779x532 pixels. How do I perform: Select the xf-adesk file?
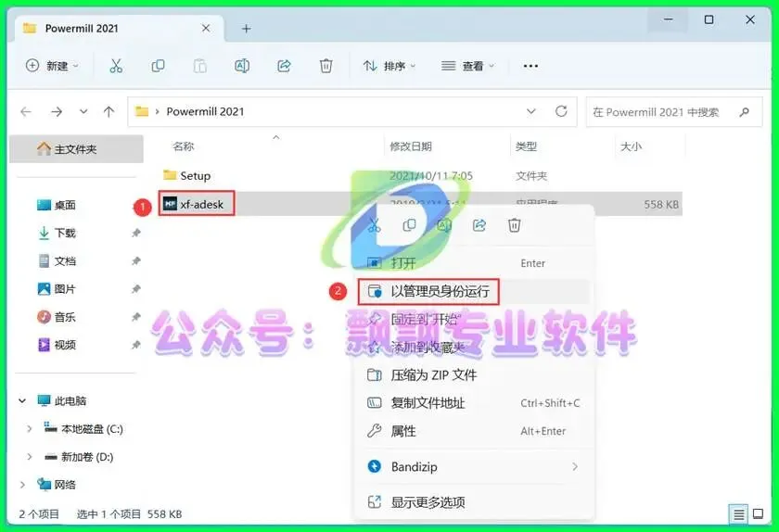[x=197, y=204]
